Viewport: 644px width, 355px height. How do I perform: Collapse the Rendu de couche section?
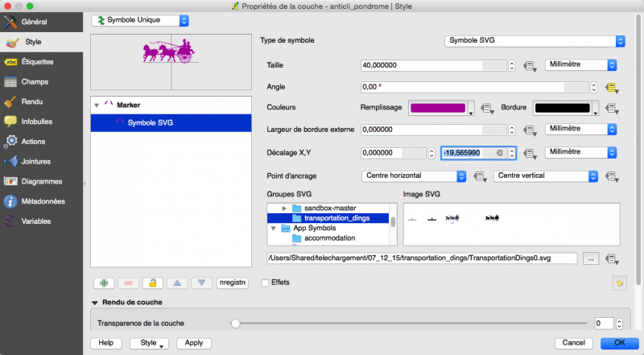coord(96,303)
